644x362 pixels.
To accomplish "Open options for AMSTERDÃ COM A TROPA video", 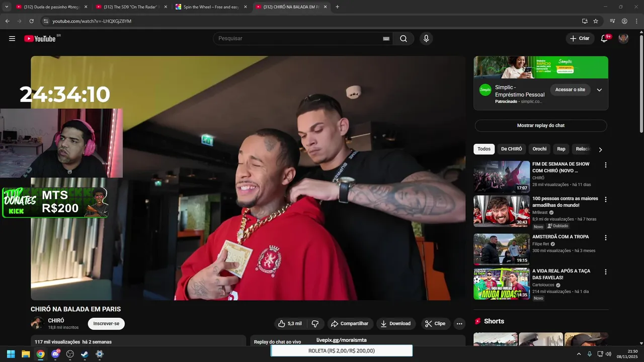I will point(606,238).
